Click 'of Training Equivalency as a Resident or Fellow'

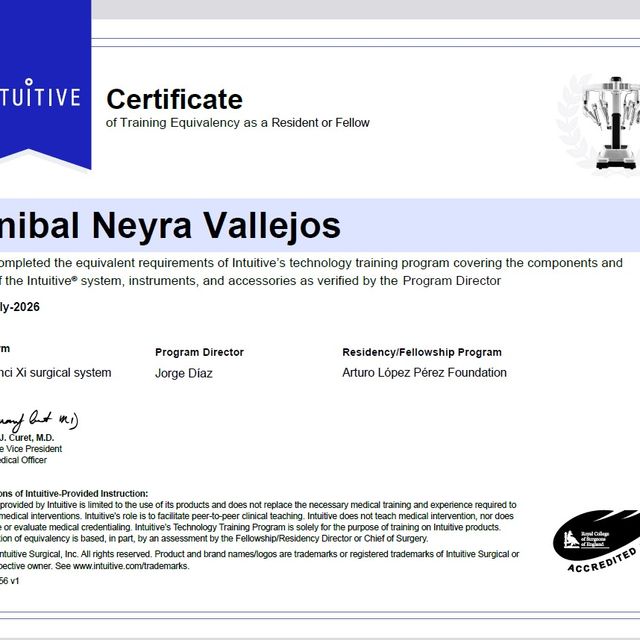238,122
